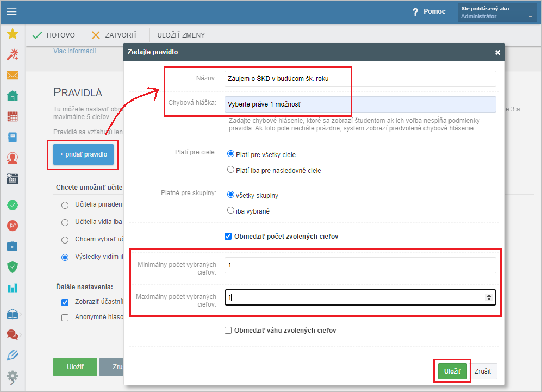Open the blue bar chart statistics icon
The height and width of the screenshot is (392, 542).
(x=13, y=288)
